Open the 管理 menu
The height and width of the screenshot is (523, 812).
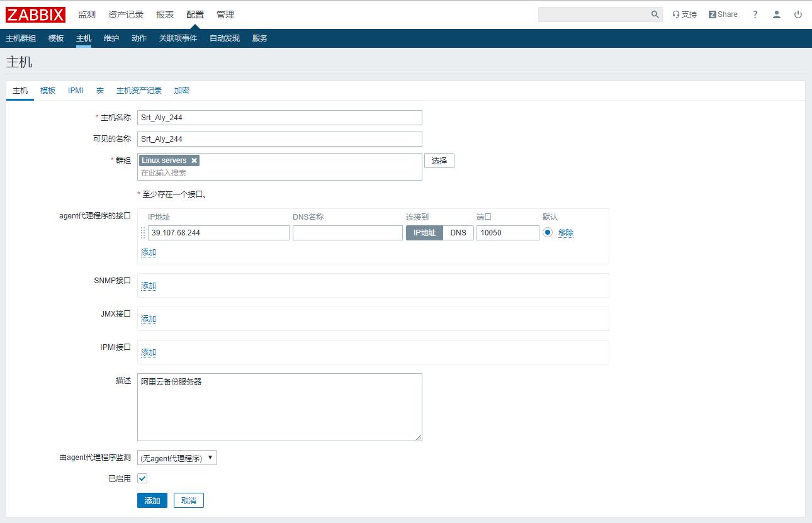pos(225,14)
